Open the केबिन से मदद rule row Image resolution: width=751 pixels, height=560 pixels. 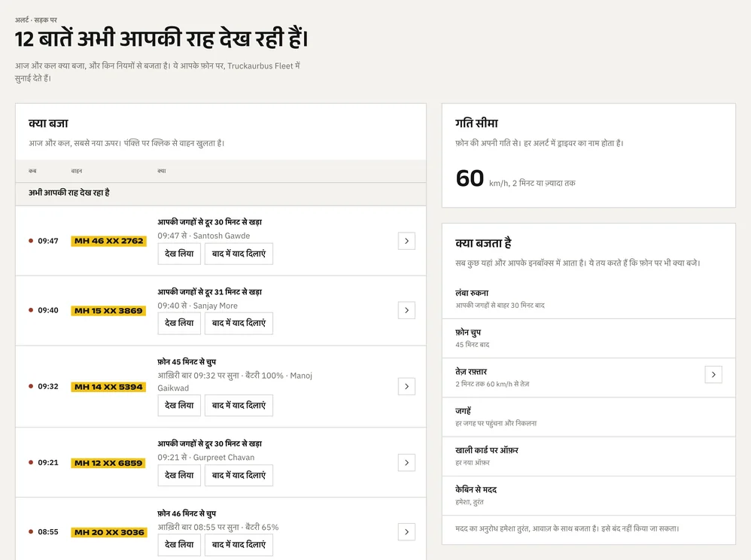coord(588,495)
